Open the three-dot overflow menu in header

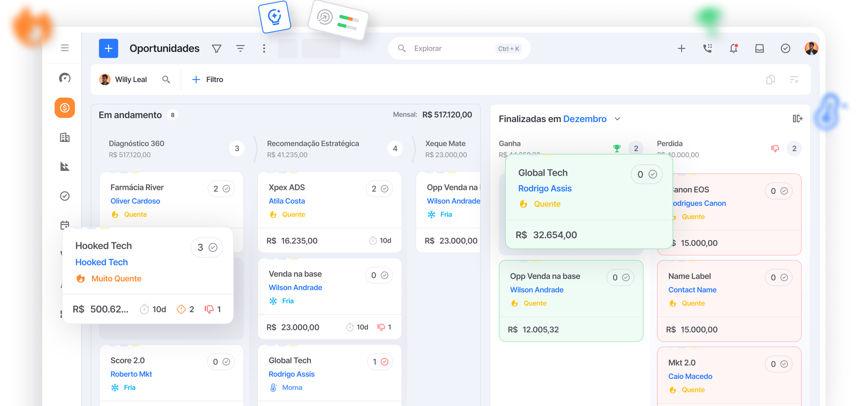(264, 48)
